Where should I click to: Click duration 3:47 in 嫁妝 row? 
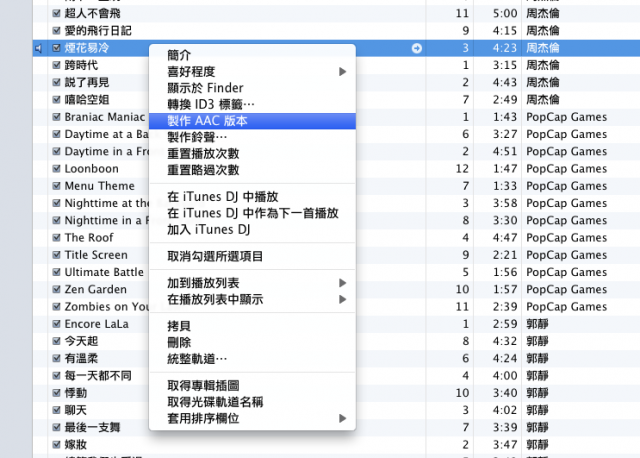coord(505,445)
